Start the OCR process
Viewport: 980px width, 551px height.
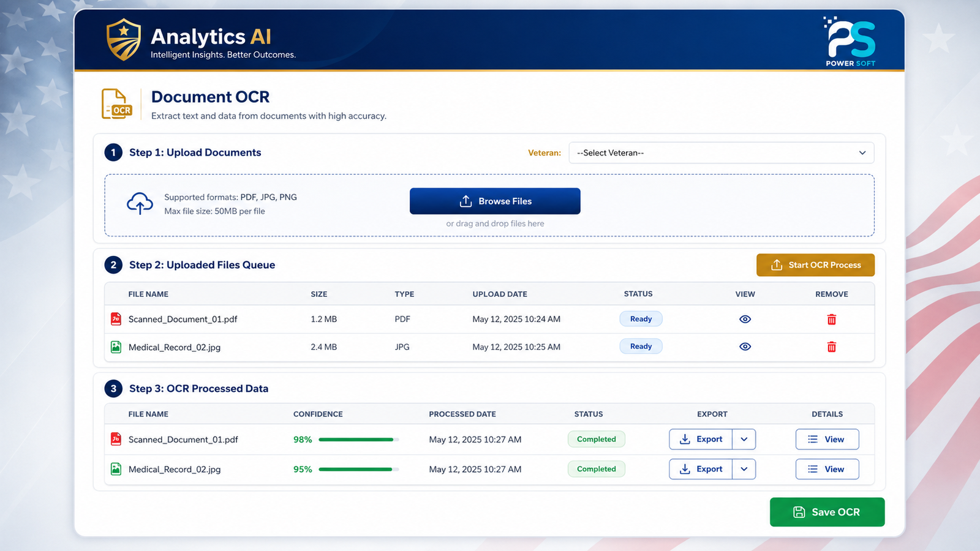pyautogui.click(x=815, y=265)
